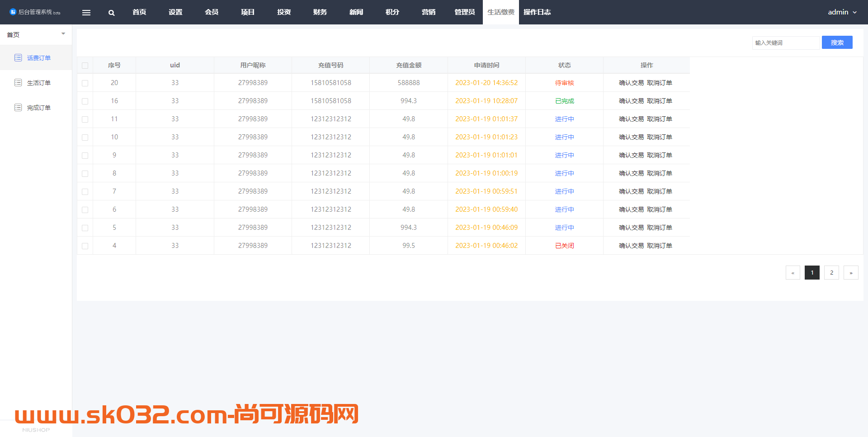The image size is (868, 437).
Task: Open the 财务 navigation tab
Action: point(320,12)
